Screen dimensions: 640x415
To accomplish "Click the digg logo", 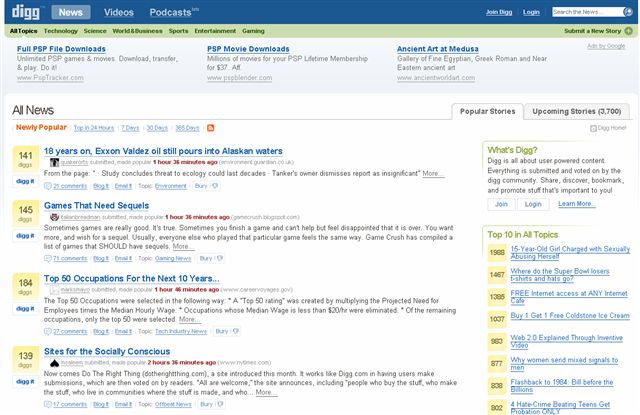I will click(x=26, y=12).
